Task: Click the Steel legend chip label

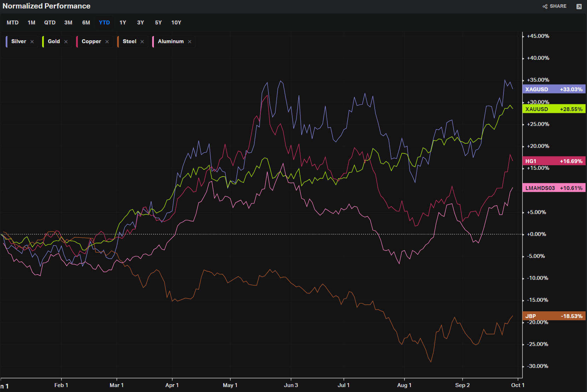Action: 130,41
